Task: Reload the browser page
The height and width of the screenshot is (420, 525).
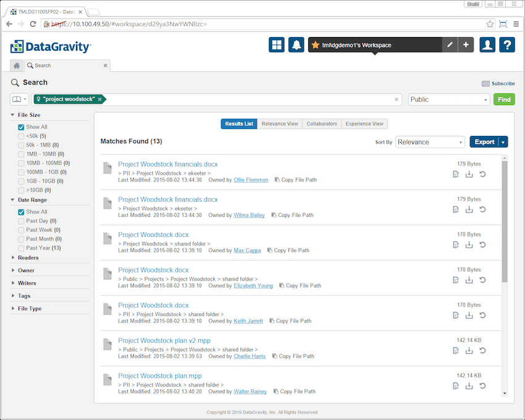Action: tap(33, 24)
